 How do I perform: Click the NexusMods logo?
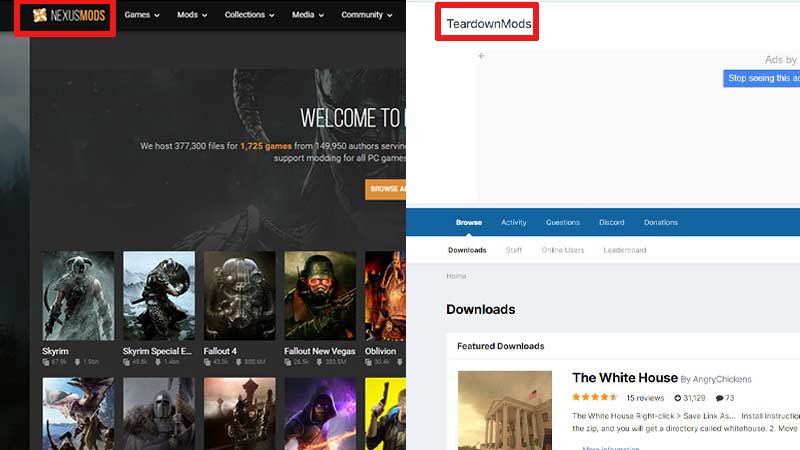[69, 15]
